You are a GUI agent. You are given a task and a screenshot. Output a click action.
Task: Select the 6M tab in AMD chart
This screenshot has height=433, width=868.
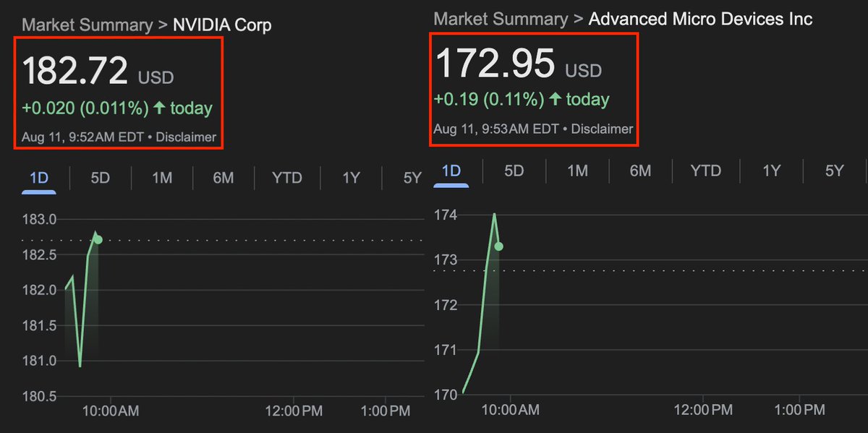640,171
